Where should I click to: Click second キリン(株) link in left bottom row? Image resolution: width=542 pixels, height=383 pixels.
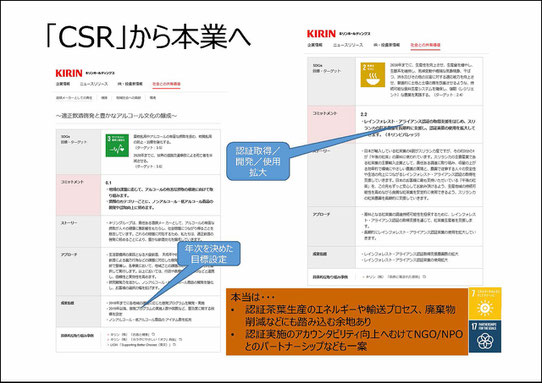click(143, 339)
